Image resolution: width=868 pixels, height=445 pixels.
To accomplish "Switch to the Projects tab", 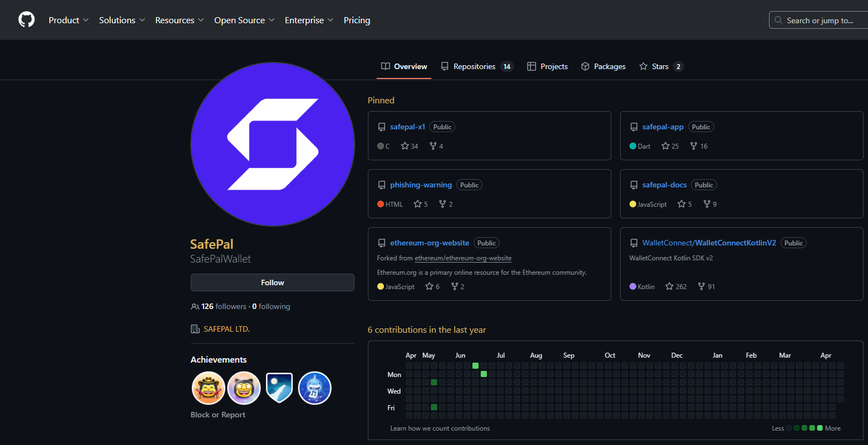I will click(x=547, y=66).
